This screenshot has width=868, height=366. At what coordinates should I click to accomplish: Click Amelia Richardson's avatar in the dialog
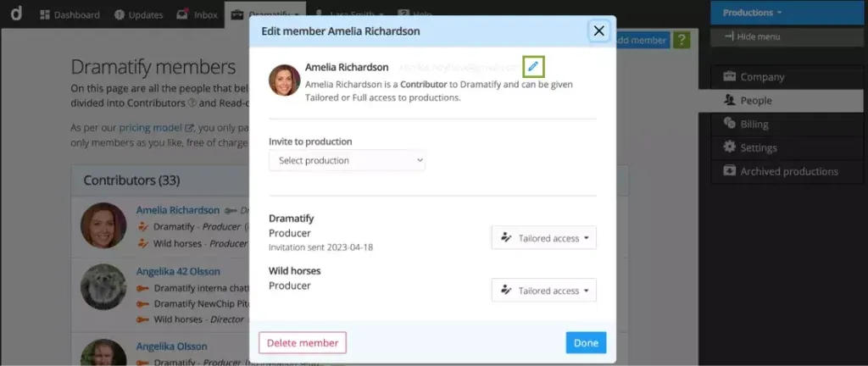tap(285, 80)
